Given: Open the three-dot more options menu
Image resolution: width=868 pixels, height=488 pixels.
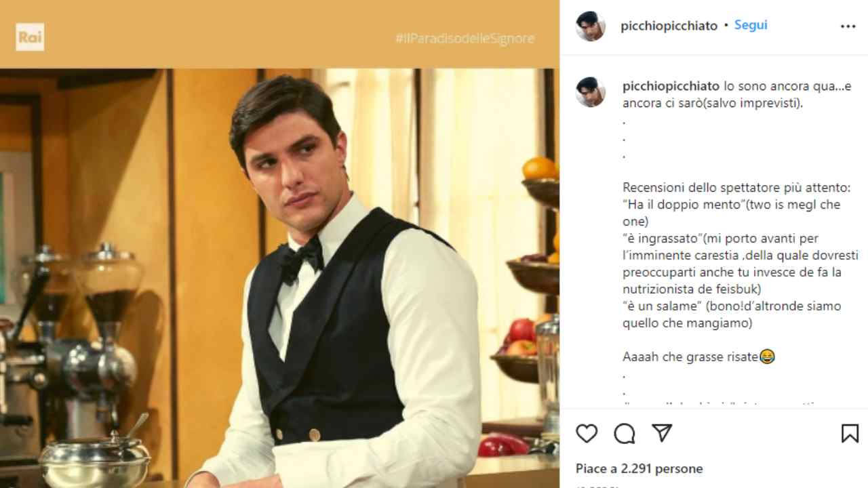Looking at the screenshot, I should tap(848, 26).
